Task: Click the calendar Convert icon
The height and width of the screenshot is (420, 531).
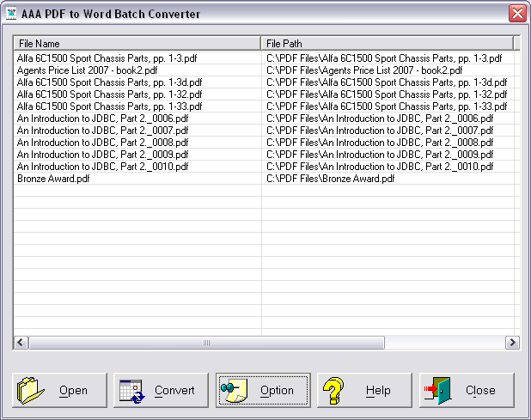Action: pos(132,392)
